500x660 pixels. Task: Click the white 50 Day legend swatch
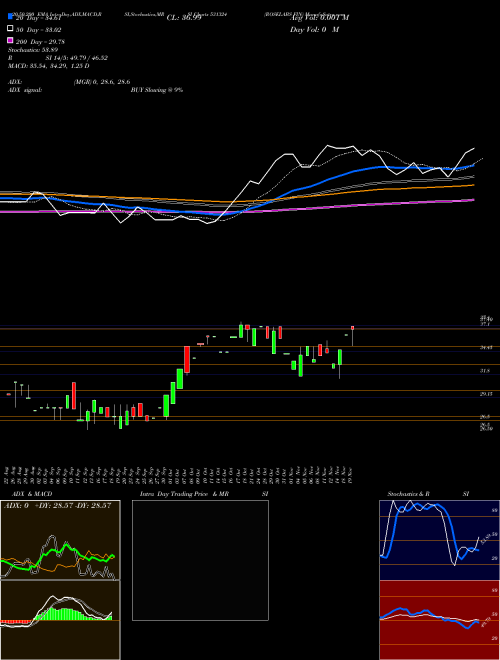click(x=10, y=28)
